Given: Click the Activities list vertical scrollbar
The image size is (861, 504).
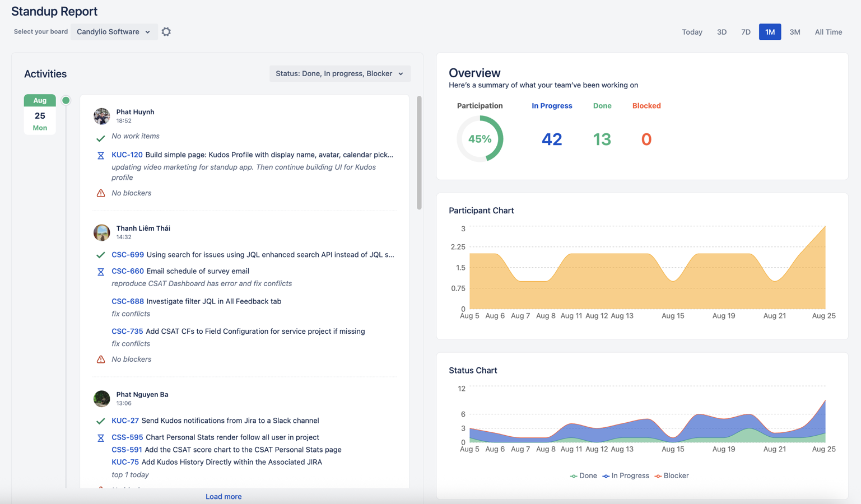Looking at the screenshot, I should 419,153.
